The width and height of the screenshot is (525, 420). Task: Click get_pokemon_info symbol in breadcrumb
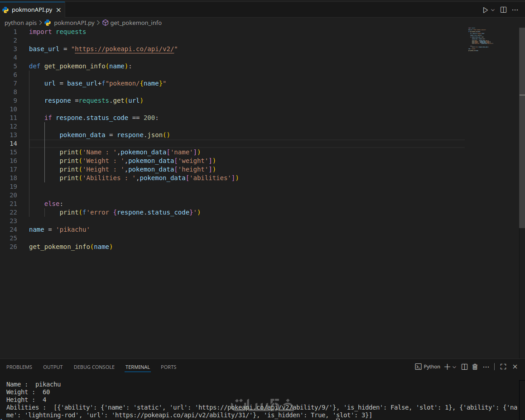(135, 23)
